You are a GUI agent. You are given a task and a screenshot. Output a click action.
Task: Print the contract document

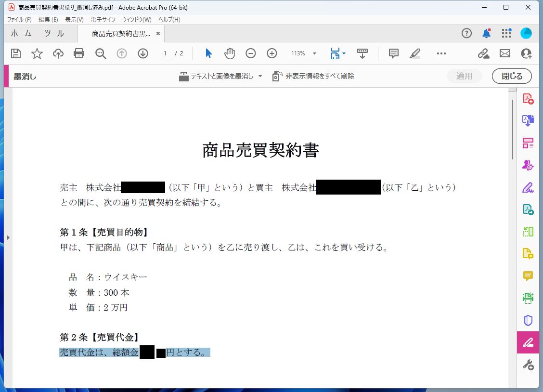(x=79, y=53)
